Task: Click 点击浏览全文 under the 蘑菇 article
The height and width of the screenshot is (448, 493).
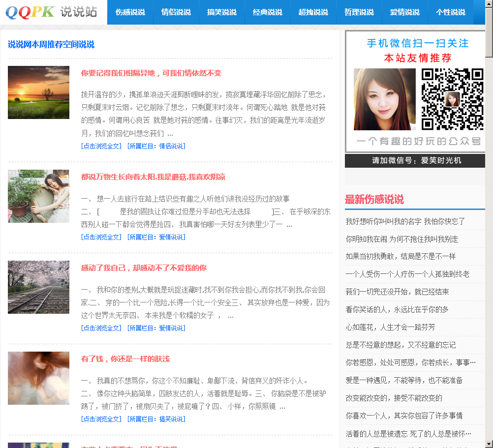Action: point(101,237)
